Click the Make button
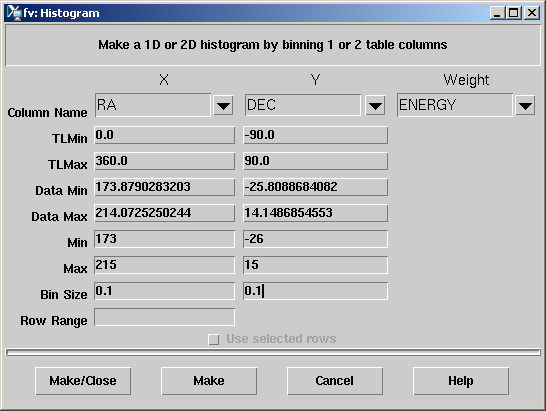Image resolution: width=546 pixels, height=411 pixels. (209, 381)
